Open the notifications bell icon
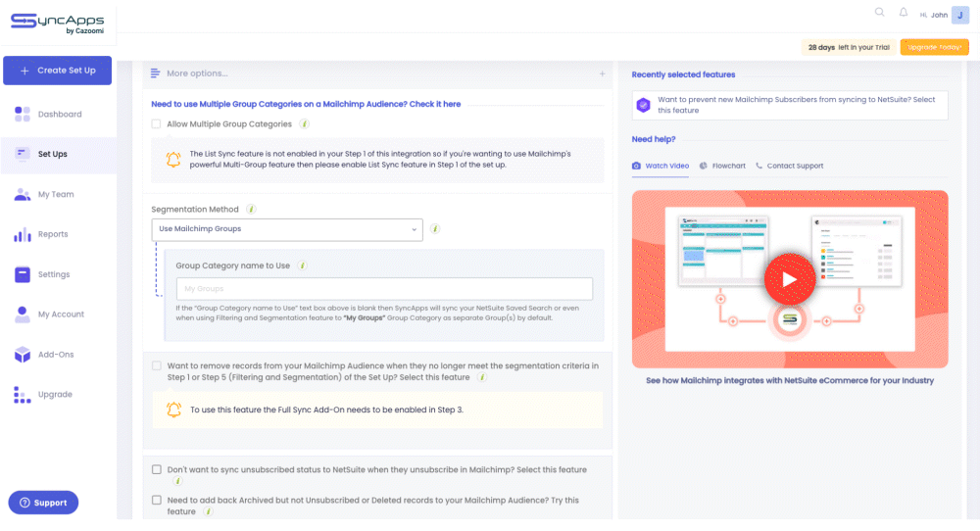Viewport: 980px width, 531px height. 904,13
